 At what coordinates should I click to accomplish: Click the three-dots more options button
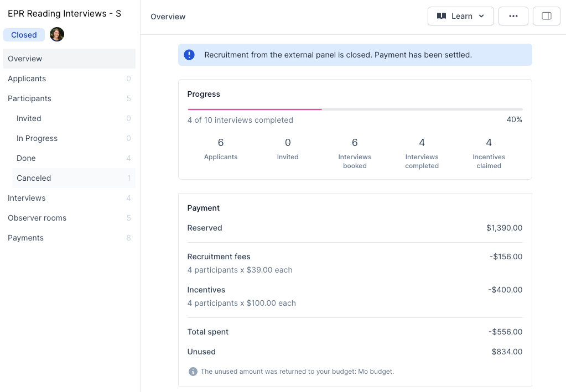coord(513,16)
